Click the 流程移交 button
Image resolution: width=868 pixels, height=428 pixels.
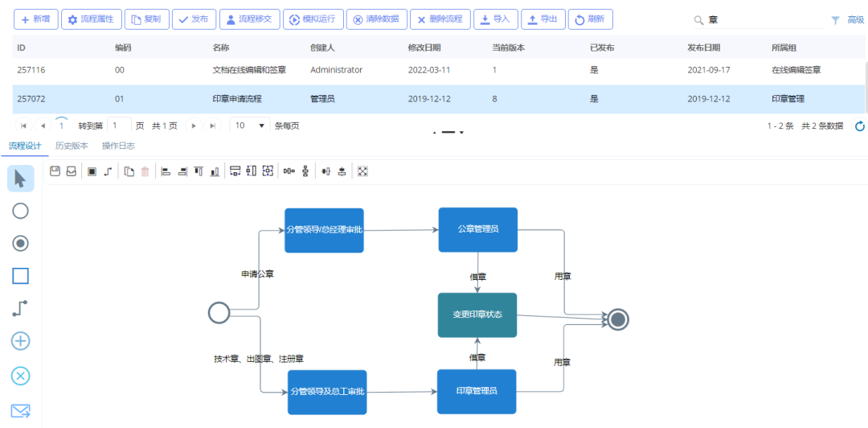click(x=249, y=19)
